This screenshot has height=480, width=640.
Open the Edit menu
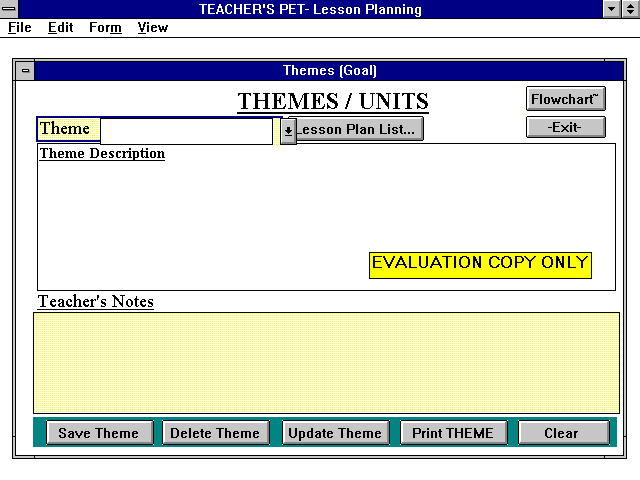click(x=61, y=28)
